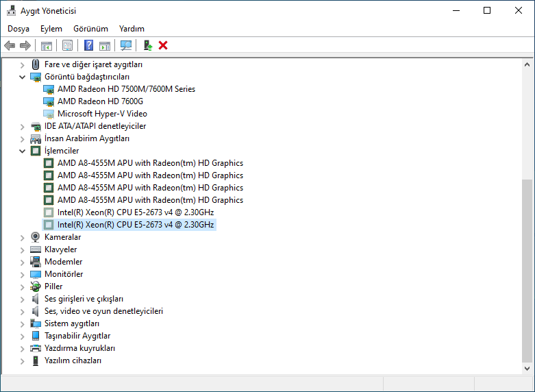Click the monitor icon beside Monitörler

[x=36, y=274]
